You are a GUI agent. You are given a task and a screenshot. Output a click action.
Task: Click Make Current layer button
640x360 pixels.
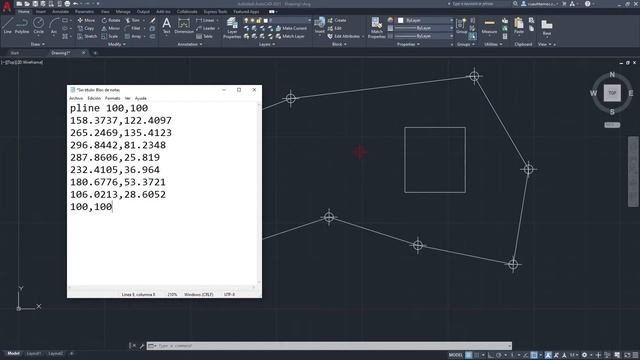[291, 28]
